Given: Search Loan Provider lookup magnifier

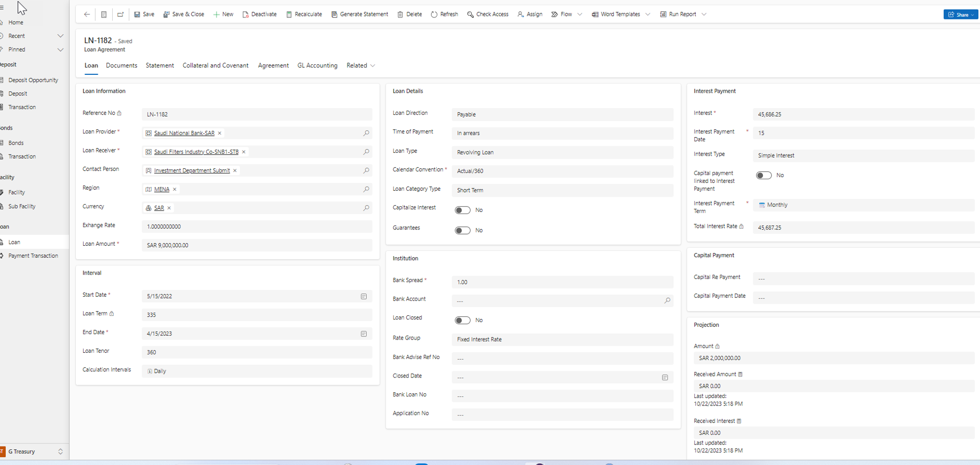Looking at the screenshot, I should pos(366,133).
